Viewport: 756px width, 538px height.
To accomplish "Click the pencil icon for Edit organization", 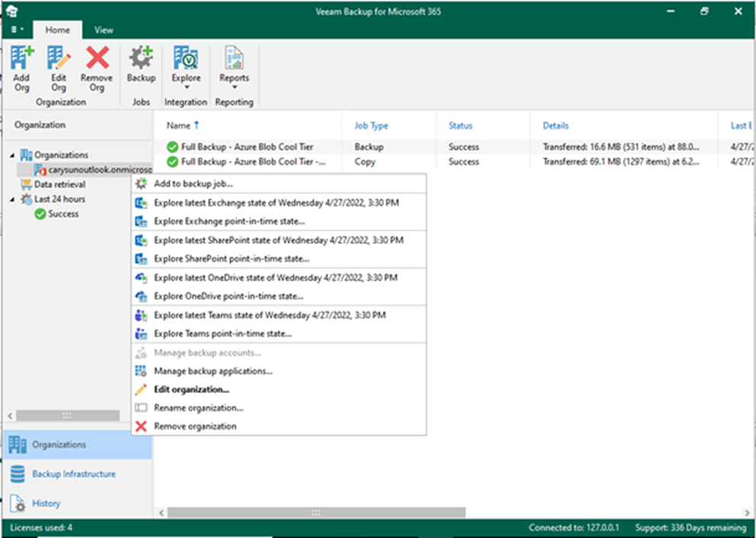I will tap(141, 389).
